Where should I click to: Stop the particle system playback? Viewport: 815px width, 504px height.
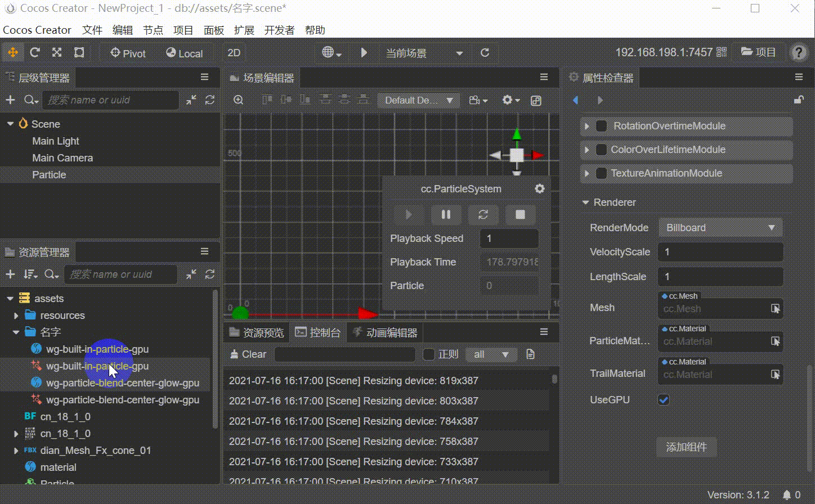click(x=520, y=215)
